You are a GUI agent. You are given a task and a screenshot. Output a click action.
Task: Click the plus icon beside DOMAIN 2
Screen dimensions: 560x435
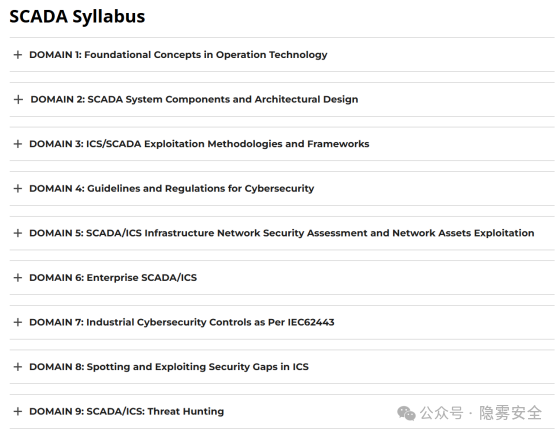coord(18,99)
